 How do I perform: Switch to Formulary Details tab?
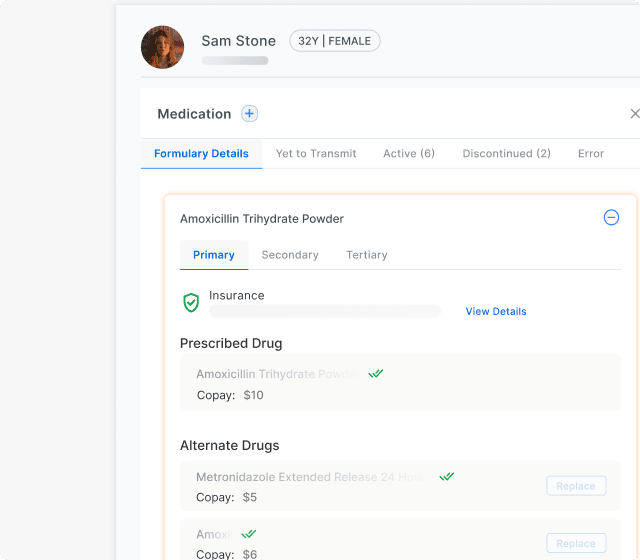[x=201, y=154]
